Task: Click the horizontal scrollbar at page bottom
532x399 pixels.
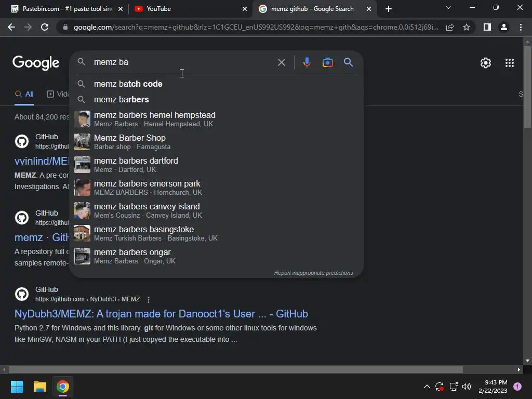Action: click(x=236, y=369)
